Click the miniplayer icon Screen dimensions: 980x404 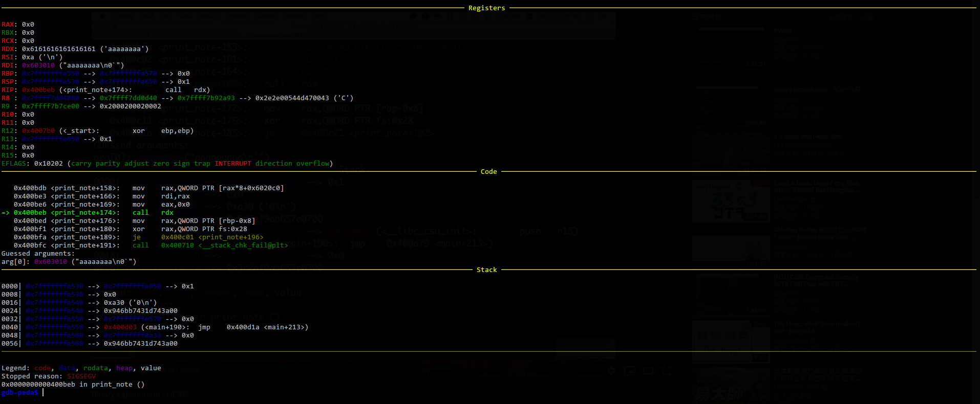630,371
